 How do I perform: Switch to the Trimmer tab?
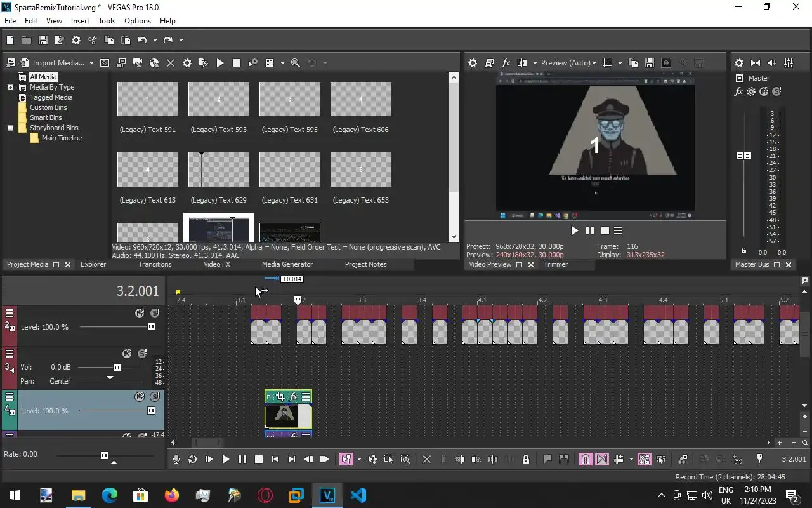pyautogui.click(x=556, y=264)
